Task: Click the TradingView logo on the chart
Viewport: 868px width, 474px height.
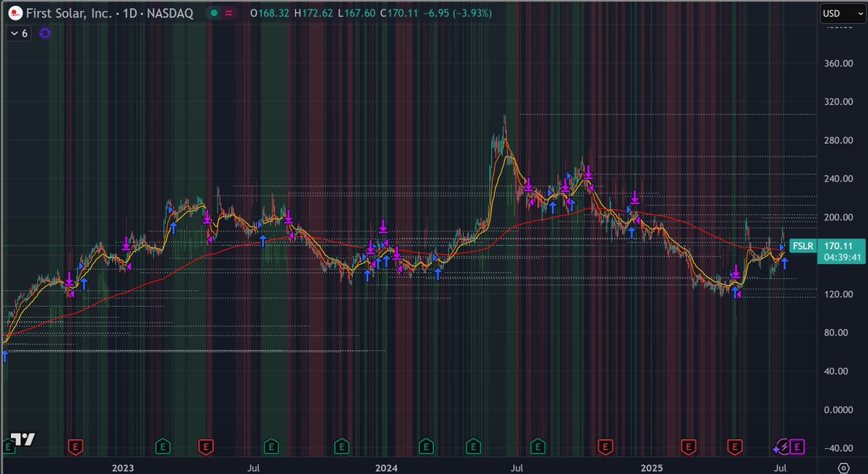Action: (24, 439)
